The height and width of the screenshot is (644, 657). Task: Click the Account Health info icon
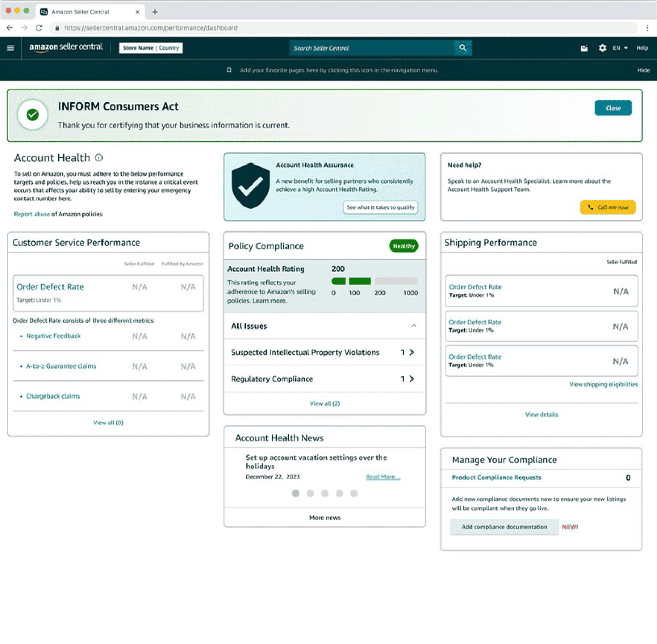point(99,157)
